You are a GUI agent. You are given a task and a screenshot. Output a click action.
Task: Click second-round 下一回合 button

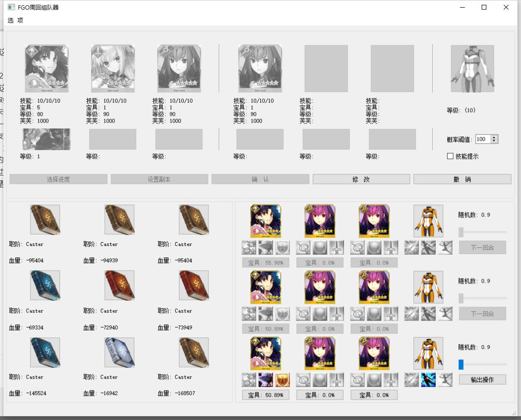(x=482, y=313)
